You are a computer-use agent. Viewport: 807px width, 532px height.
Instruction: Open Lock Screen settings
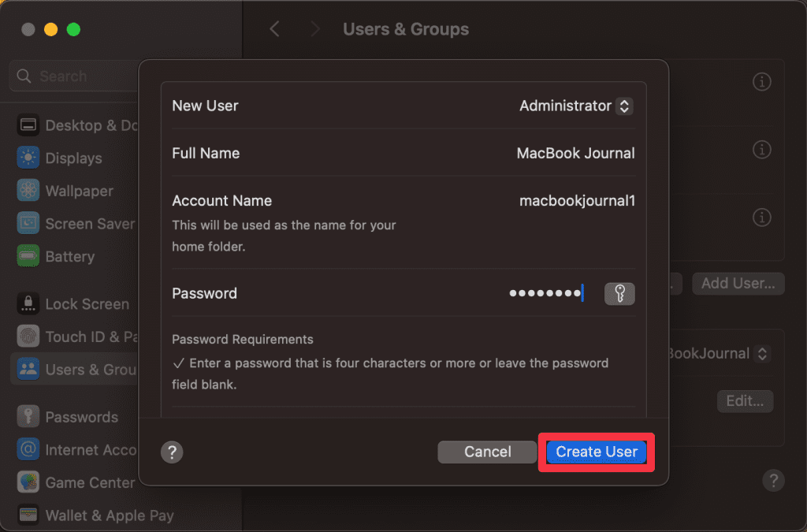click(x=87, y=304)
